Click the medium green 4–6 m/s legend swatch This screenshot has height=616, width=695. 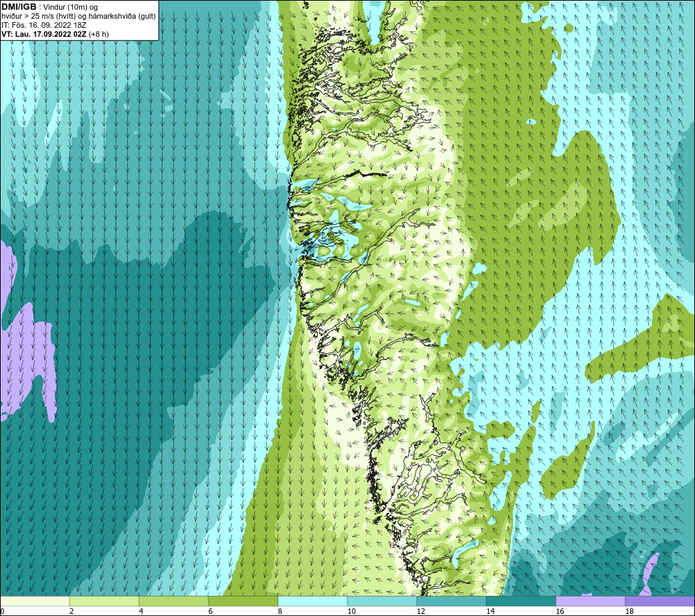(174, 601)
